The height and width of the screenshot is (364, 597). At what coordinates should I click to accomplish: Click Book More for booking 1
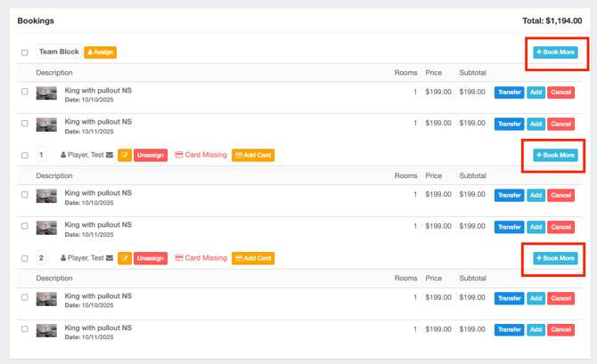pyautogui.click(x=555, y=155)
